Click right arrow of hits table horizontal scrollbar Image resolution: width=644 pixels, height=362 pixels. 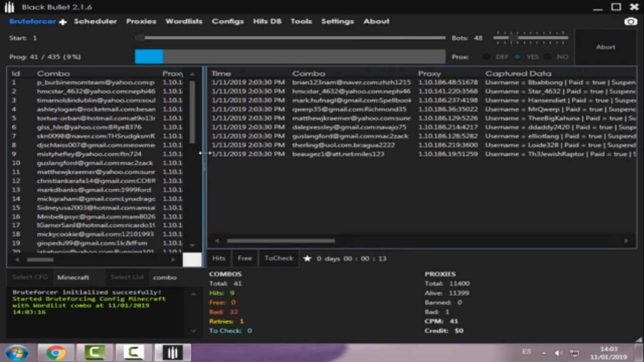626,241
